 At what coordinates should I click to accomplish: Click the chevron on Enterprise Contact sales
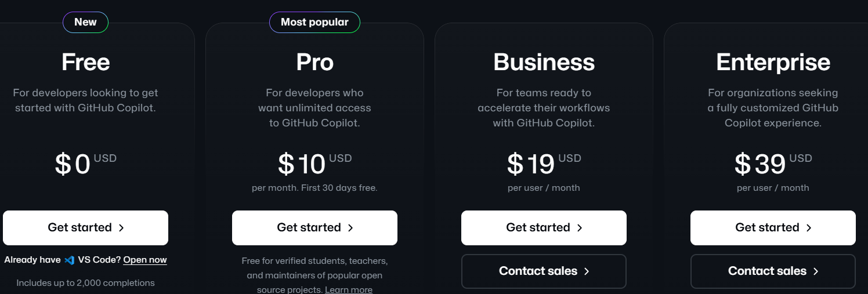point(816,271)
